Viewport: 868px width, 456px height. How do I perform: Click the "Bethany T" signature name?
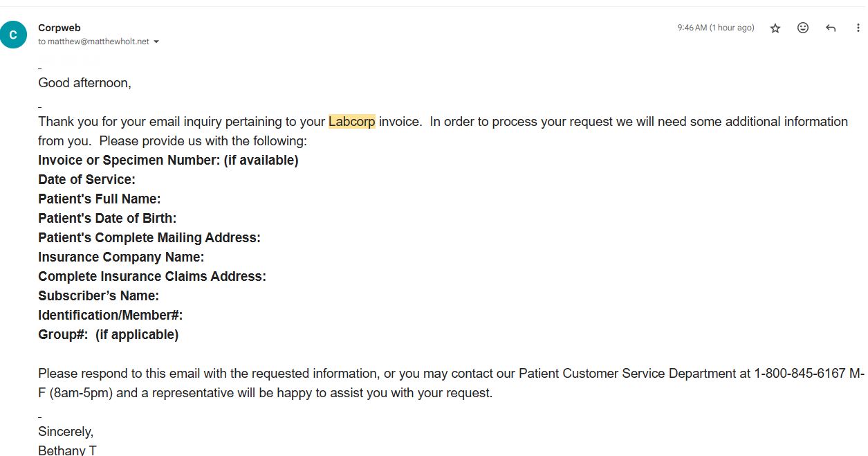tap(67, 450)
